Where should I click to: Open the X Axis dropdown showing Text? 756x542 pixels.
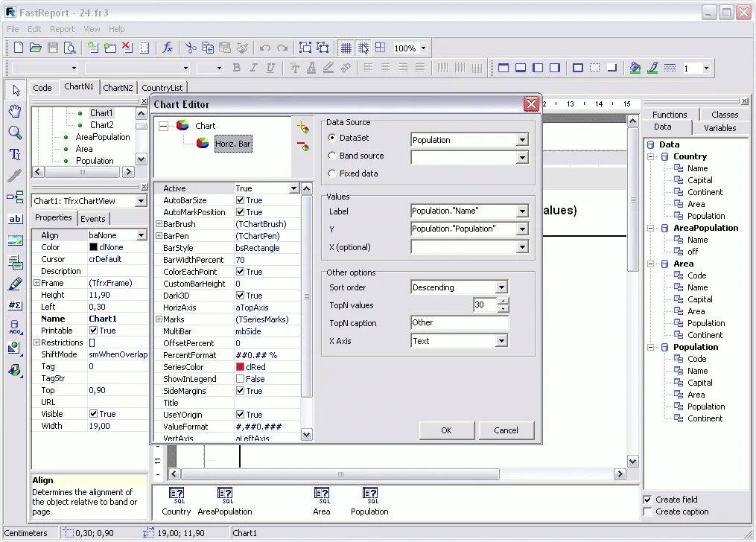tap(501, 340)
